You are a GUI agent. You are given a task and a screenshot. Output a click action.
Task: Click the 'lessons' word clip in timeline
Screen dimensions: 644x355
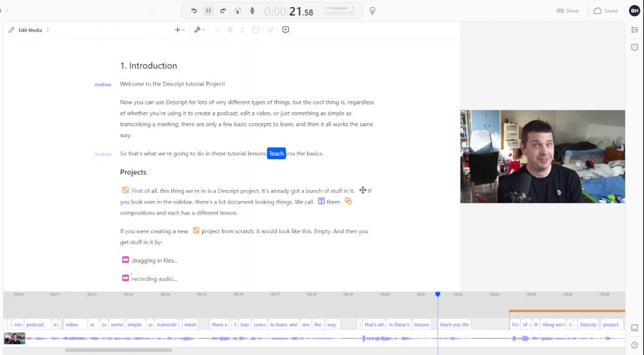(422, 325)
